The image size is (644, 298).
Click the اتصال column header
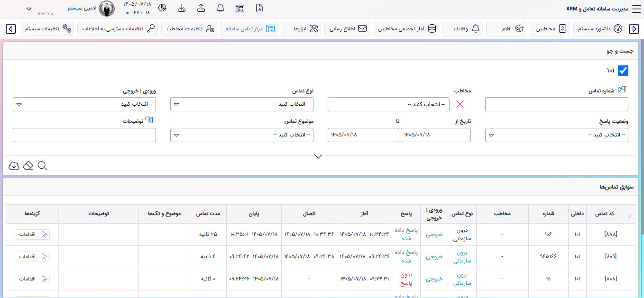309,214
